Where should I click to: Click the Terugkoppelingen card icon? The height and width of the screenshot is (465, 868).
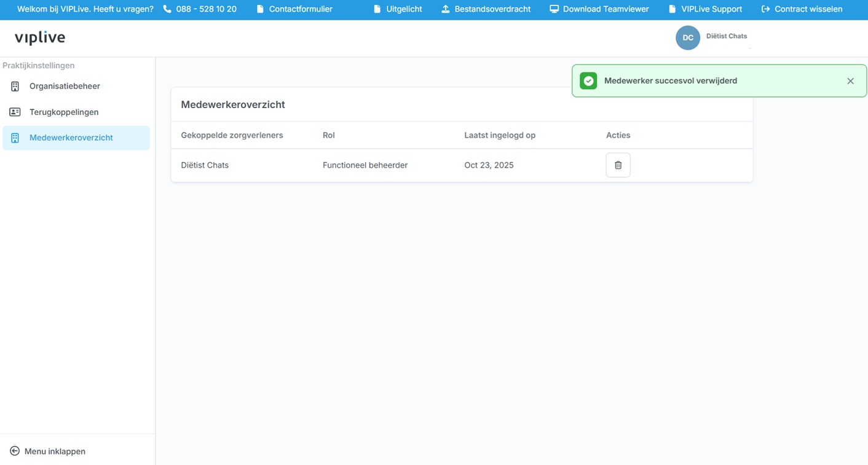coord(15,112)
